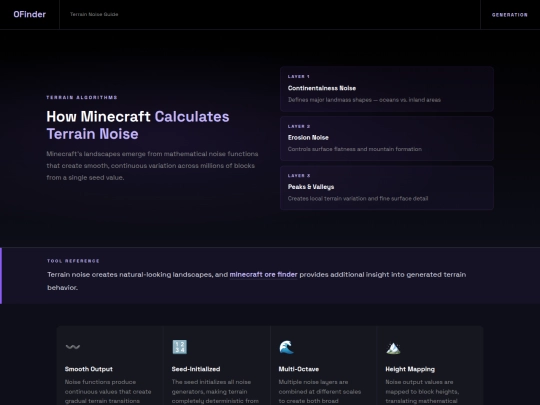The height and width of the screenshot is (405, 540).
Task: Click the Seed-Initialized heading
Action: [x=196, y=369]
